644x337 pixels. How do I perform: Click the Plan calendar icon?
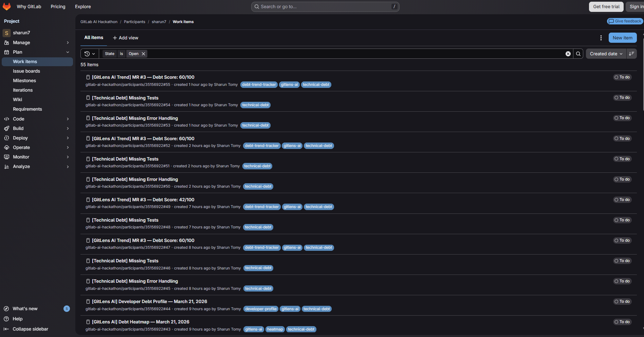tap(6, 52)
